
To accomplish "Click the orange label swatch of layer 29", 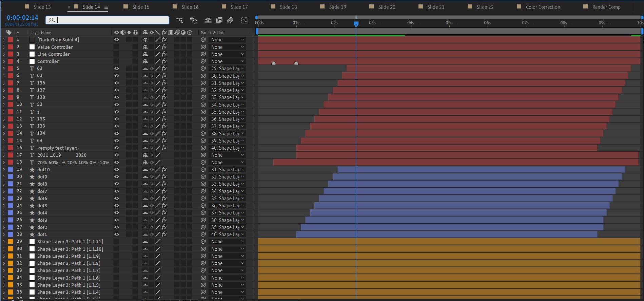I will point(11,242).
